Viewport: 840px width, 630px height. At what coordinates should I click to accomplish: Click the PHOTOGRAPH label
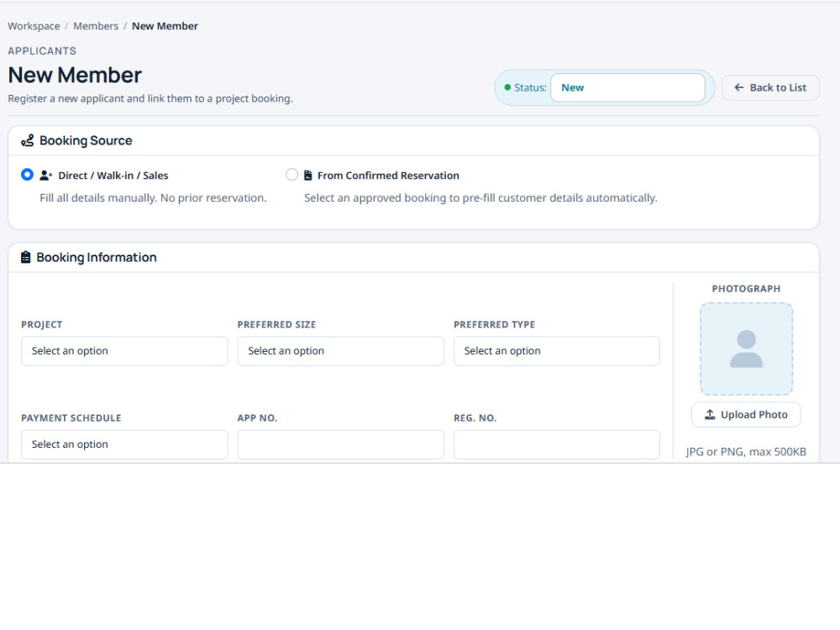[746, 289]
